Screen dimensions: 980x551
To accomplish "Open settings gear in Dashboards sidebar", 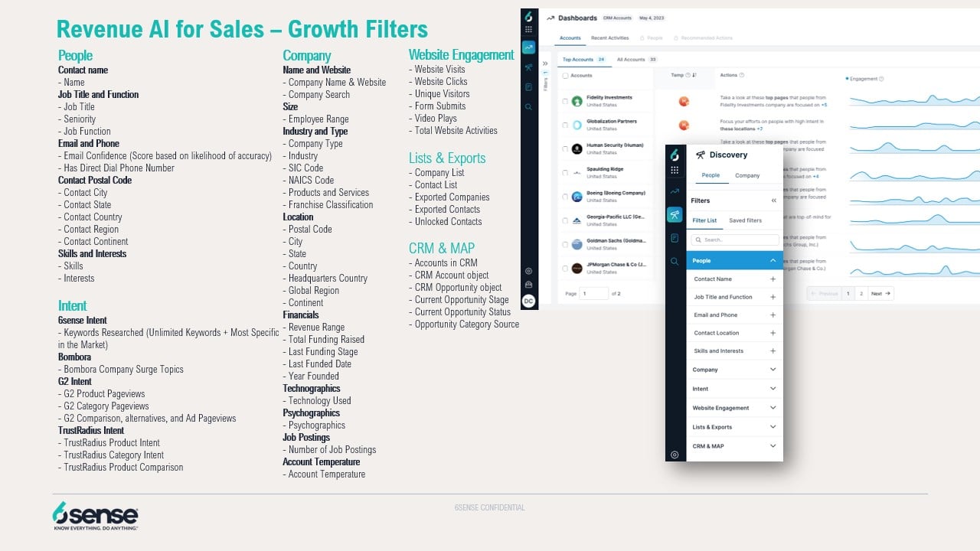I will point(528,271).
